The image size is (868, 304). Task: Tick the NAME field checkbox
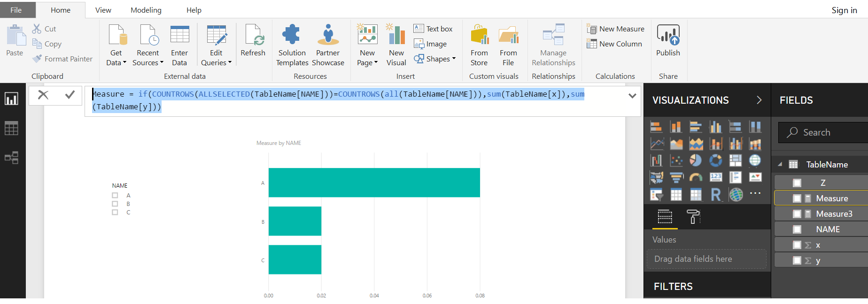point(797,229)
